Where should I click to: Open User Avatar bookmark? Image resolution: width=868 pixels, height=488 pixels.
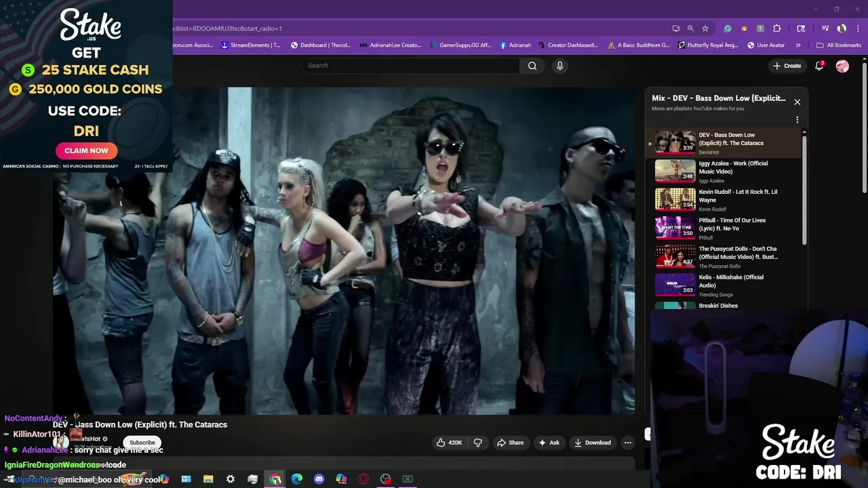[766, 45]
